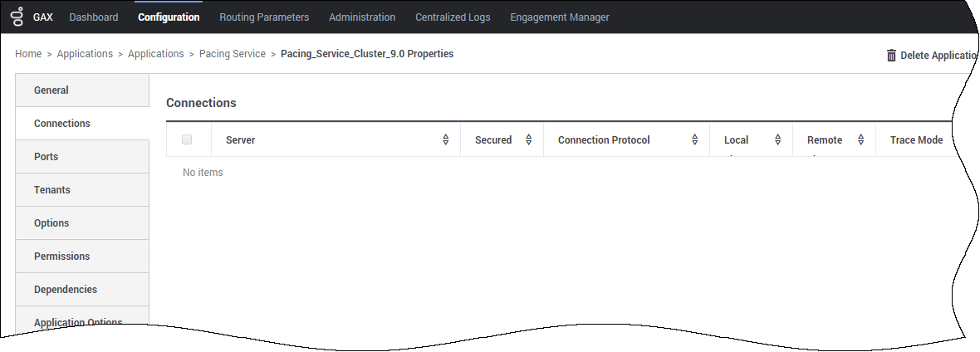The width and height of the screenshot is (980, 352).
Task: Open the Administration menu
Action: point(362,17)
